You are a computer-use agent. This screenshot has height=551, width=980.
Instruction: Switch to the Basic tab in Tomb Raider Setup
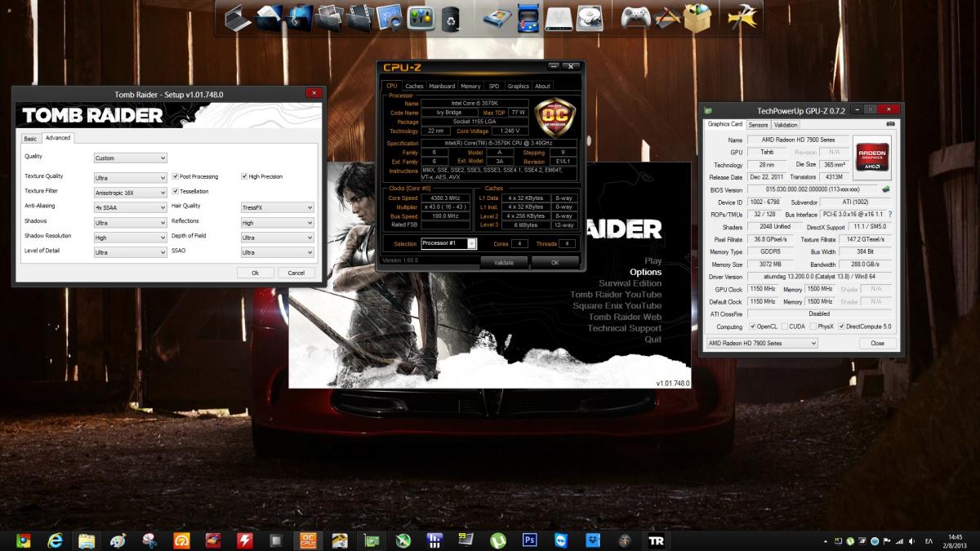pyautogui.click(x=30, y=138)
